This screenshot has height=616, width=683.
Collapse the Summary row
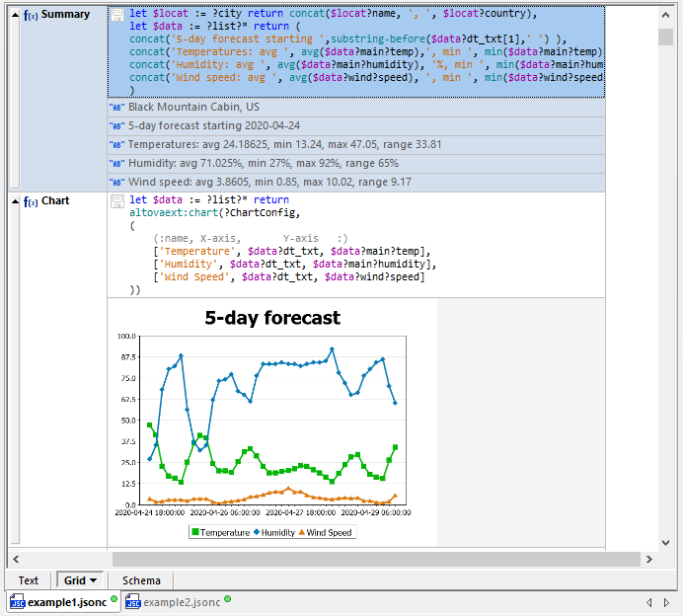14,15
